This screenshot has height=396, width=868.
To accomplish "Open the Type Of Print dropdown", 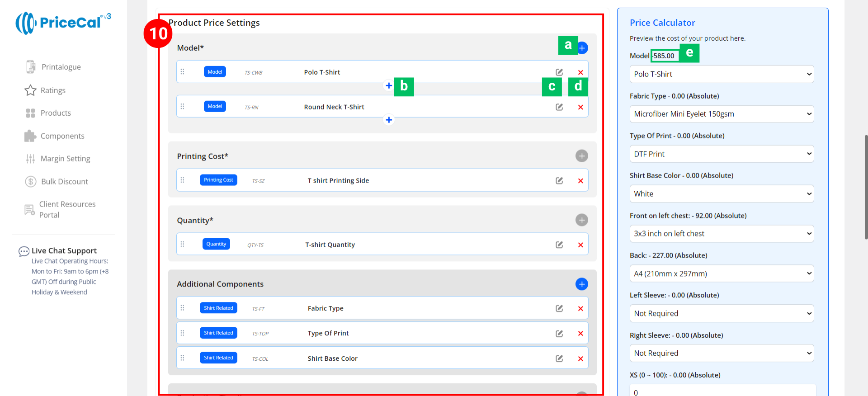I will click(722, 154).
